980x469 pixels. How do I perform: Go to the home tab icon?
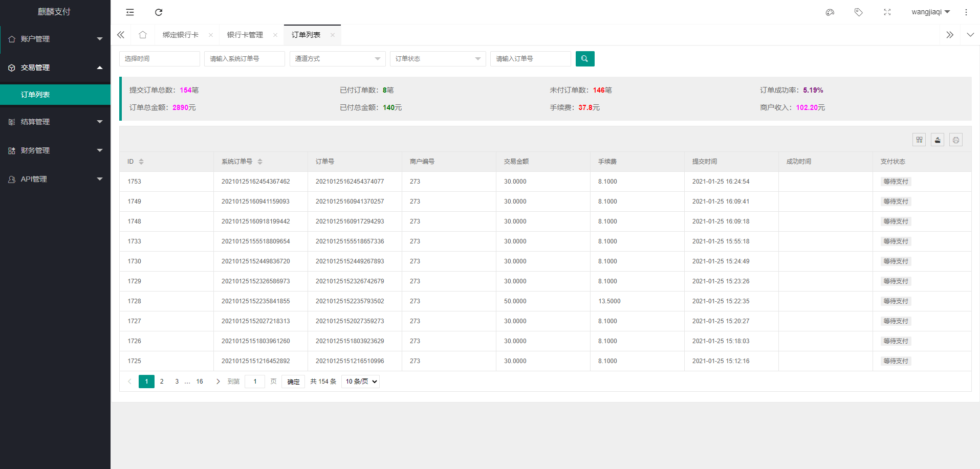143,35
